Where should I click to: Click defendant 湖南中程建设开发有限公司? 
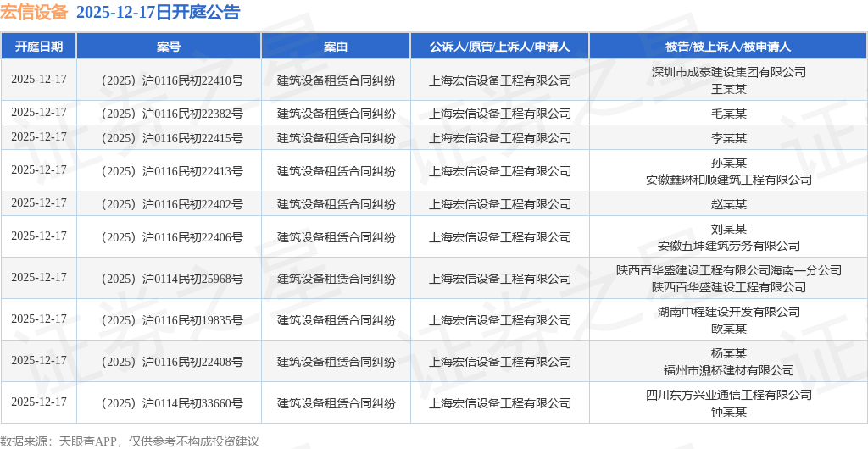(x=728, y=312)
